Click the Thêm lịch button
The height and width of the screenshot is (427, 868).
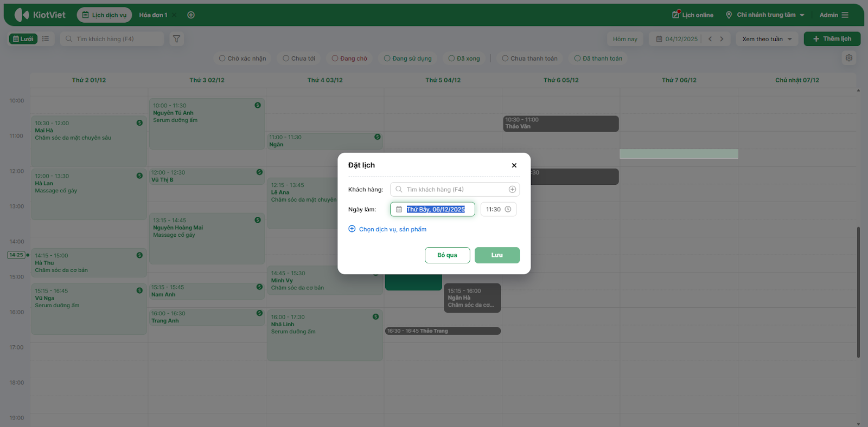(x=832, y=39)
